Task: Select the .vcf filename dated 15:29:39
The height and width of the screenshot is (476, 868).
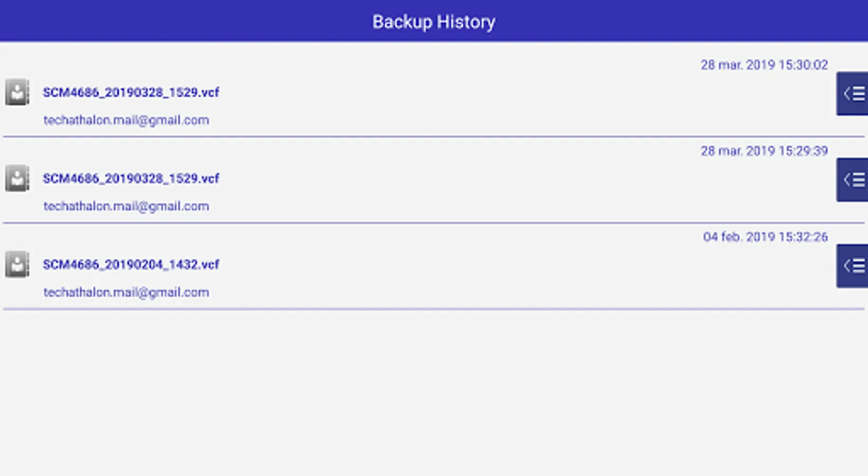Action: point(131,178)
